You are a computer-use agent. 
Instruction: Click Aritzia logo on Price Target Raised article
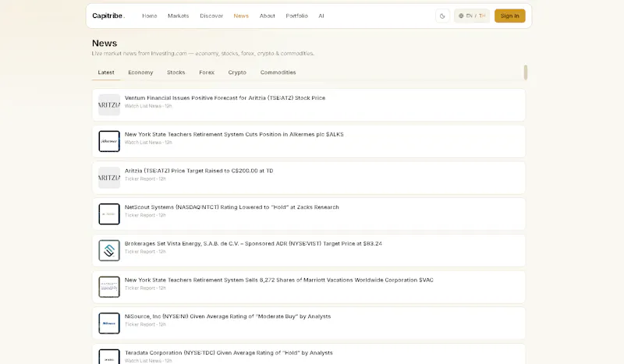click(x=109, y=178)
